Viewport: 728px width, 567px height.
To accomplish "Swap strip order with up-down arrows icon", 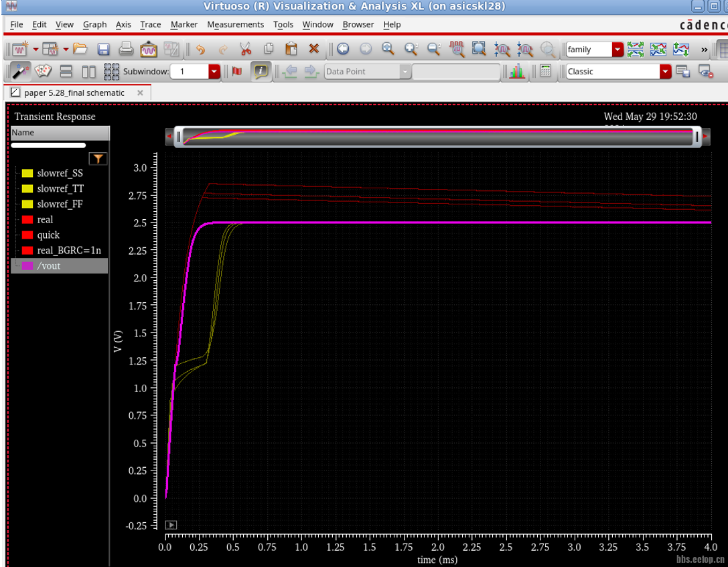I will point(680,49).
